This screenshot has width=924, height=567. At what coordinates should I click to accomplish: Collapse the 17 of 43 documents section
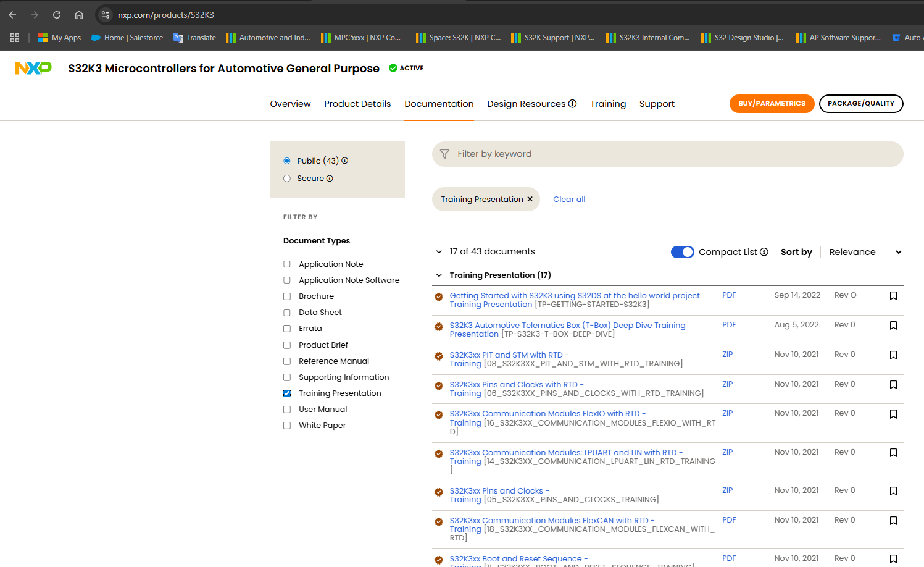coord(439,252)
